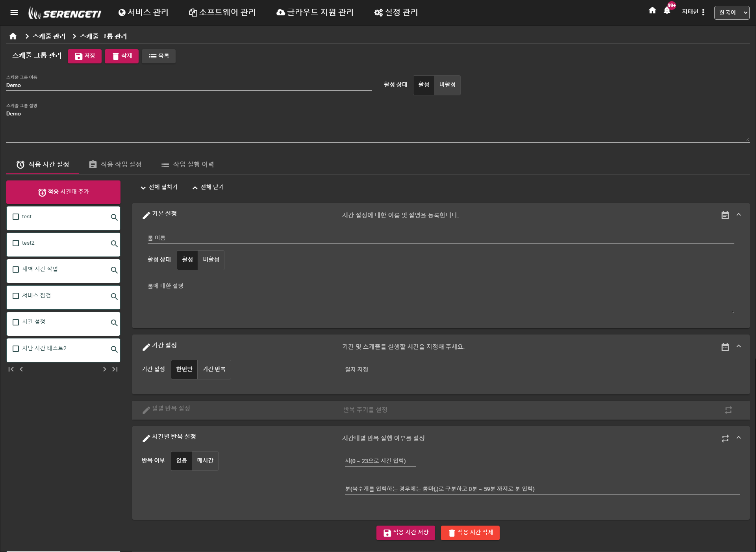Image resolution: width=756 pixels, height=552 pixels.
Task: Go to last page in list pagination
Action: [x=115, y=369]
